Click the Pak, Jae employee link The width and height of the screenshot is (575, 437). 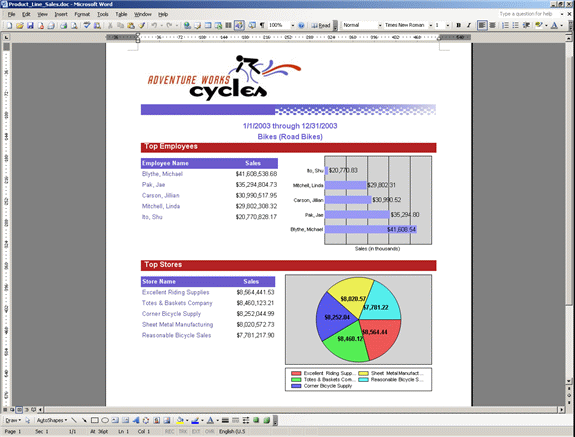tap(153, 184)
